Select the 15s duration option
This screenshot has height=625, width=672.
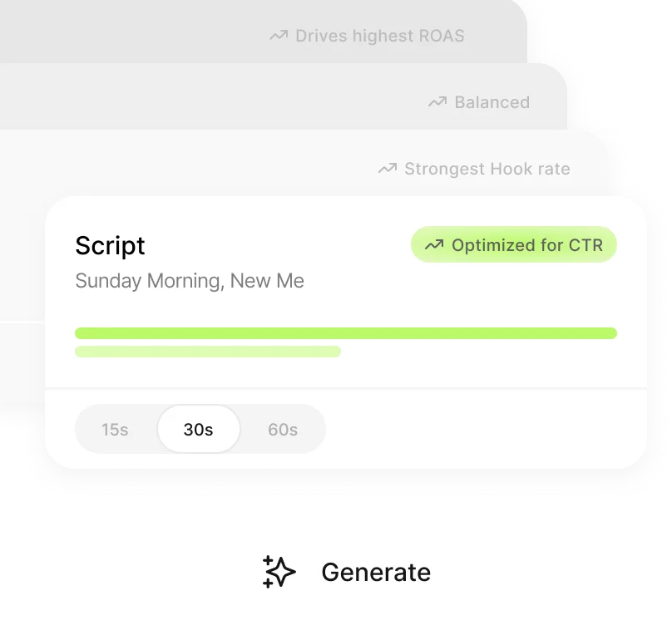point(116,429)
